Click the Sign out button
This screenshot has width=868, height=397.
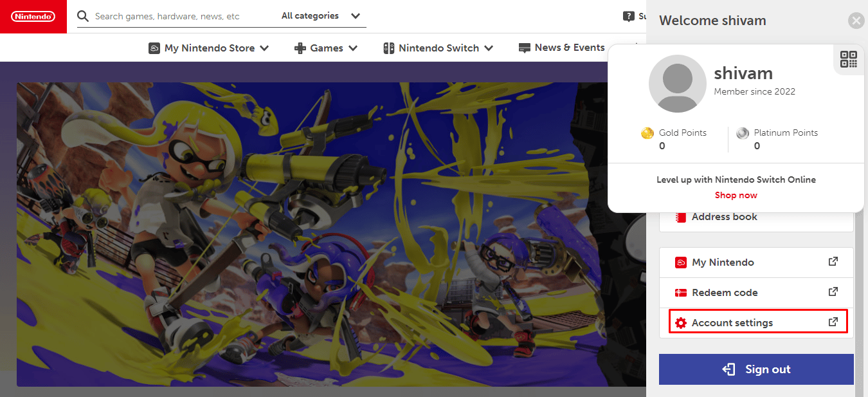(x=756, y=369)
